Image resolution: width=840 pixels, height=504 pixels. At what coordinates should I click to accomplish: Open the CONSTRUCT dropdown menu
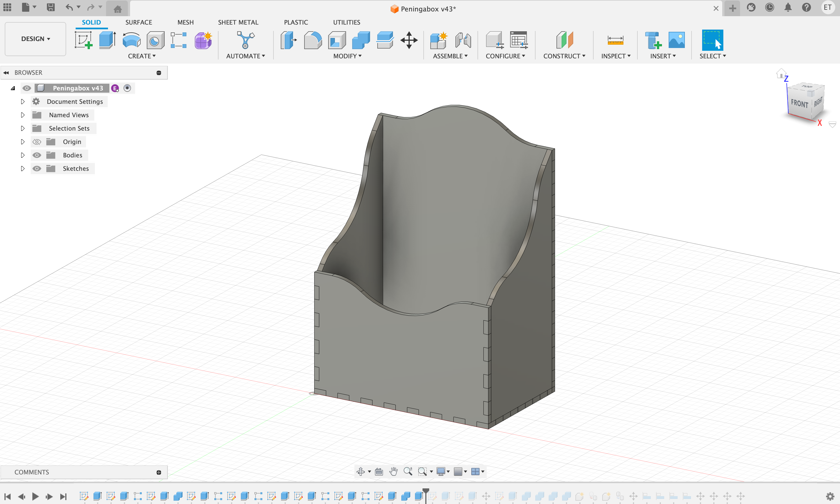(564, 56)
